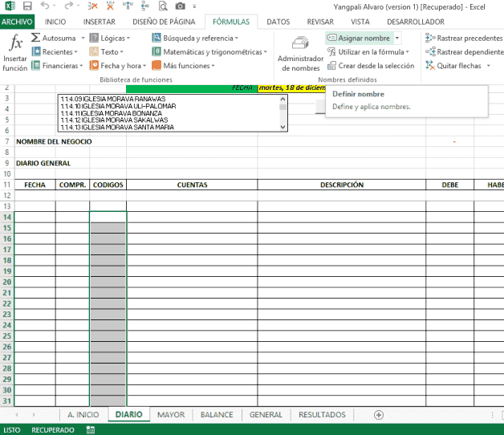Open the Texto functions icon

pos(94,51)
